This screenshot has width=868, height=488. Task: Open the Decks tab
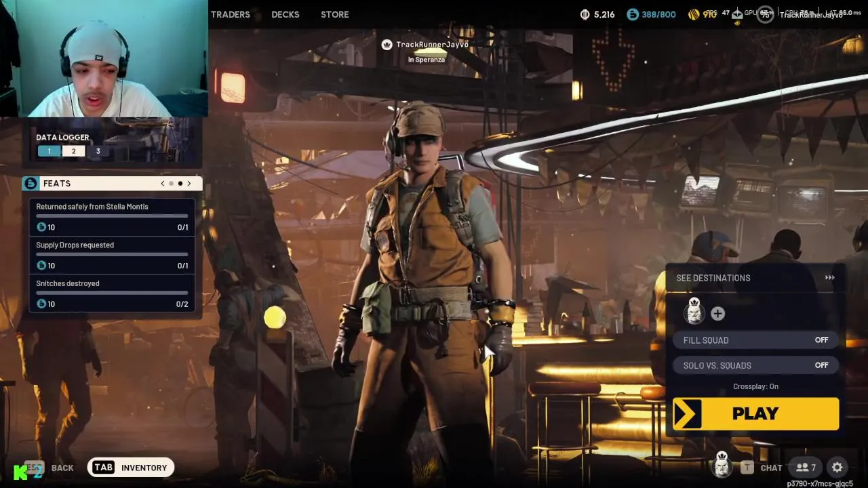point(285,14)
